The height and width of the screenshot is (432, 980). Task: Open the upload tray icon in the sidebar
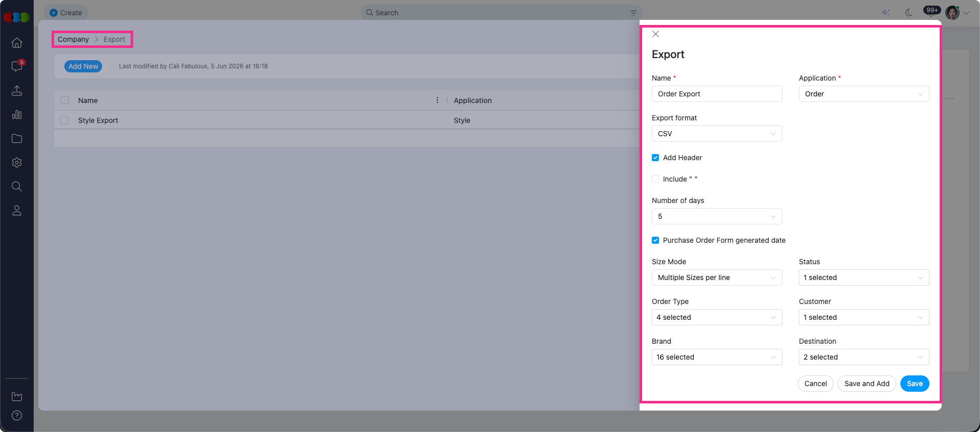pyautogui.click(x=17, y=90)
